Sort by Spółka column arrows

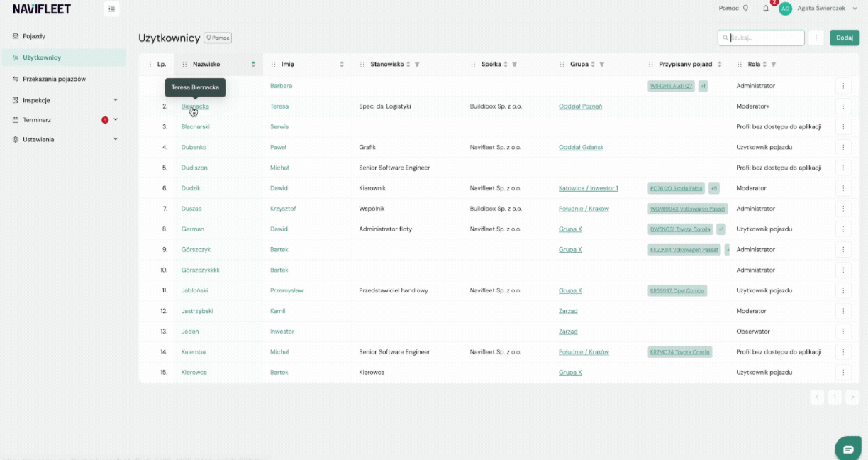point(505,65)
